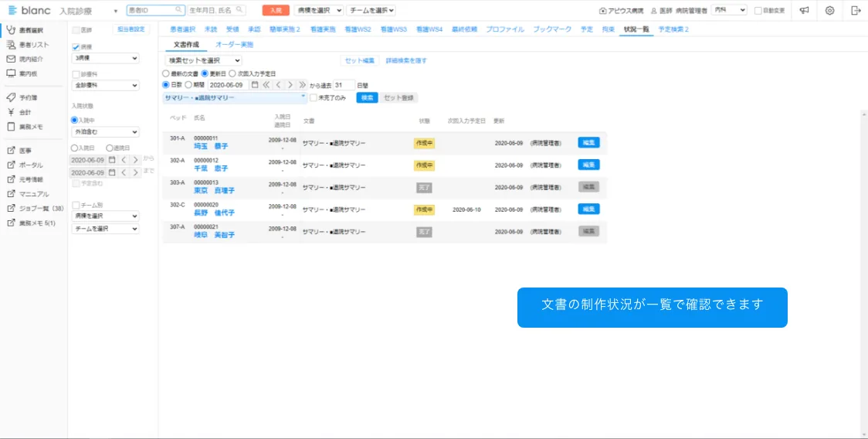Open 予約簿 tag item
This screenshot has height=439, width=868.
pos(22,97)
